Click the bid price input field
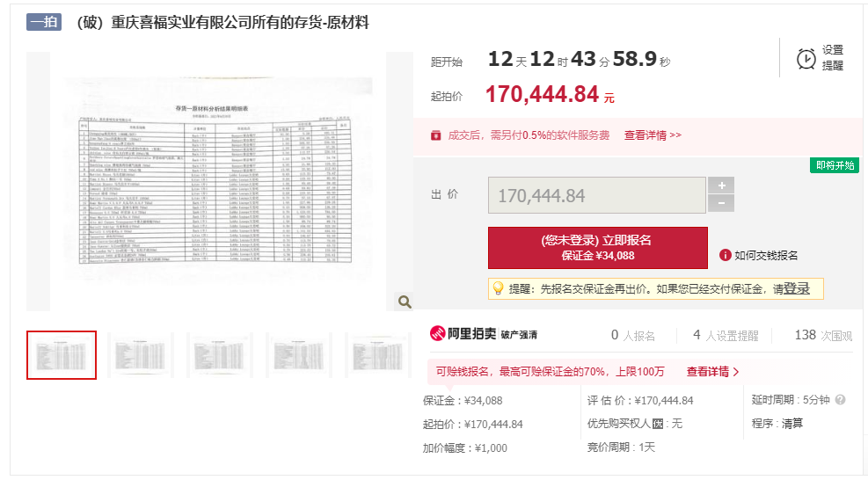Image resolution: width=868 pixels, height=480 pixels. 597,195
